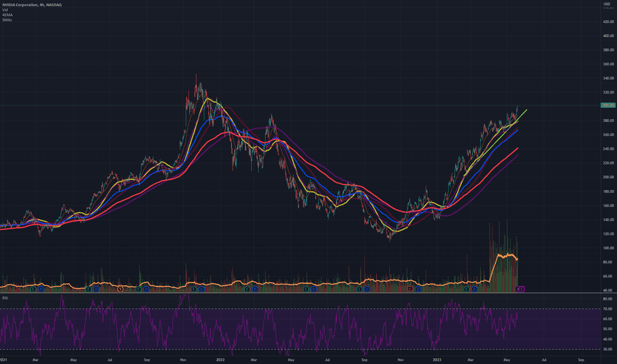Open the dividend marker after Nov 2021
The image size is (617, 364).
[x=201, y=289]
